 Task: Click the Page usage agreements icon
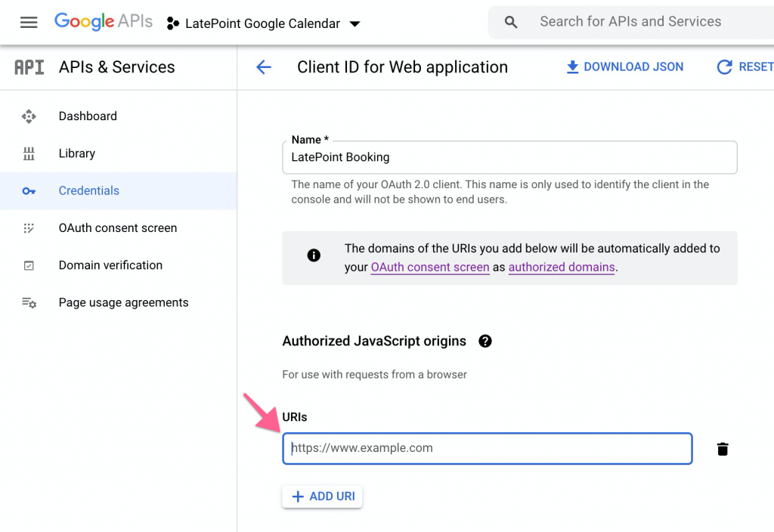[x=29, y=302]
